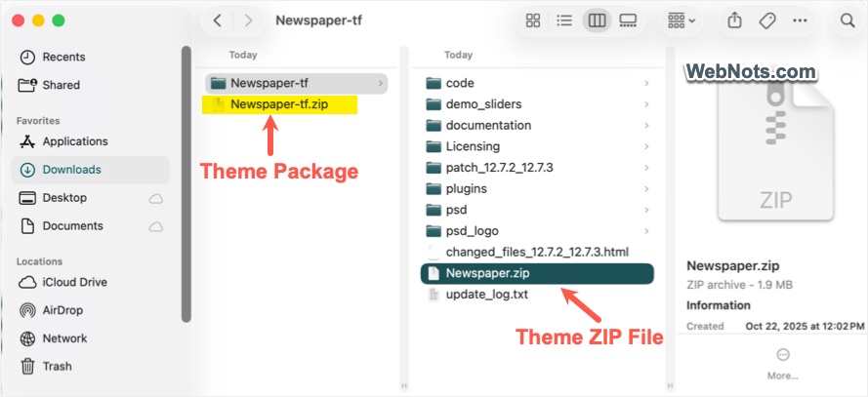Expand the patch_12.7.2_12.7.3 folder chevron
This screenshot has height=397, width=868.
tap(646, 168)
